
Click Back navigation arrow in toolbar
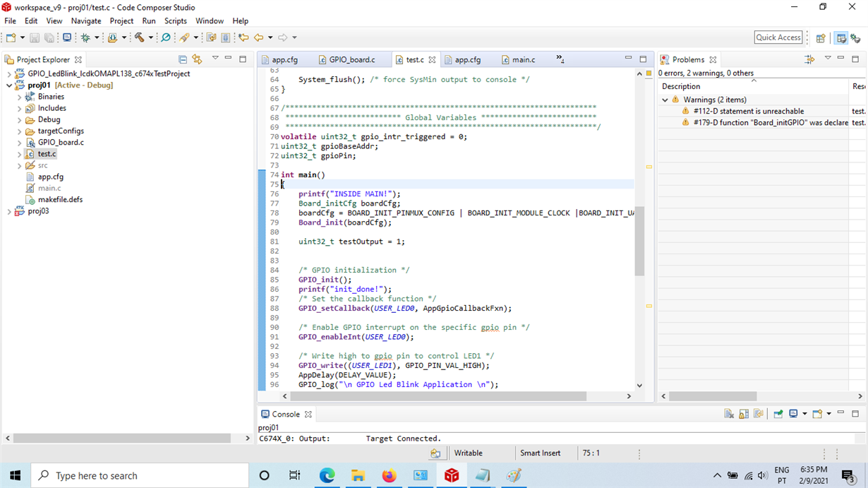[x=258, y=37]
